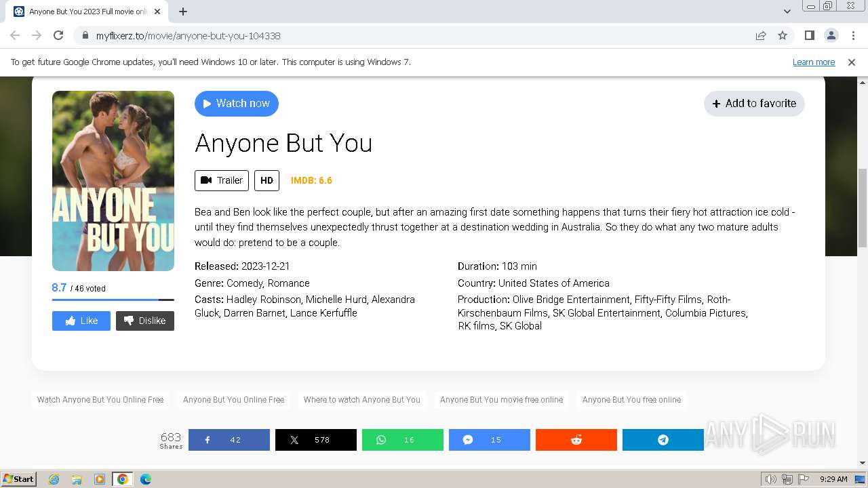Click the rating progress bar
The height and width of the screenshot is (488, 868).
click(x=113, y=300)
